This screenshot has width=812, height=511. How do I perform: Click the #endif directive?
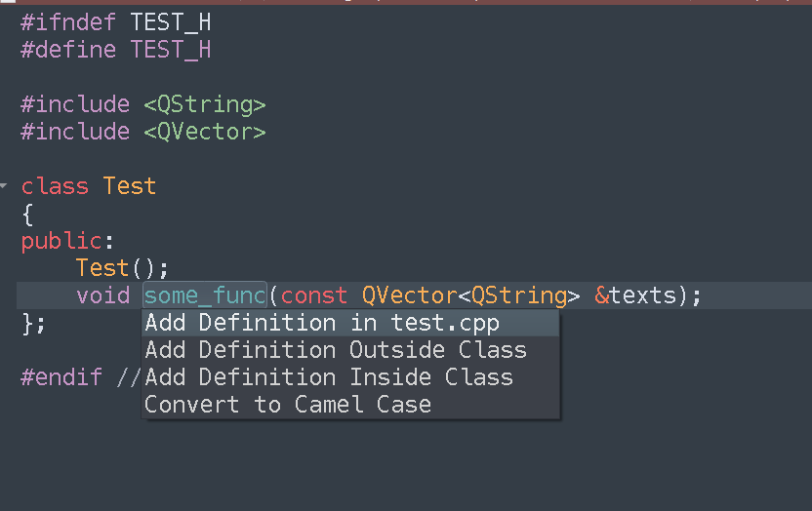click(61, 377)
